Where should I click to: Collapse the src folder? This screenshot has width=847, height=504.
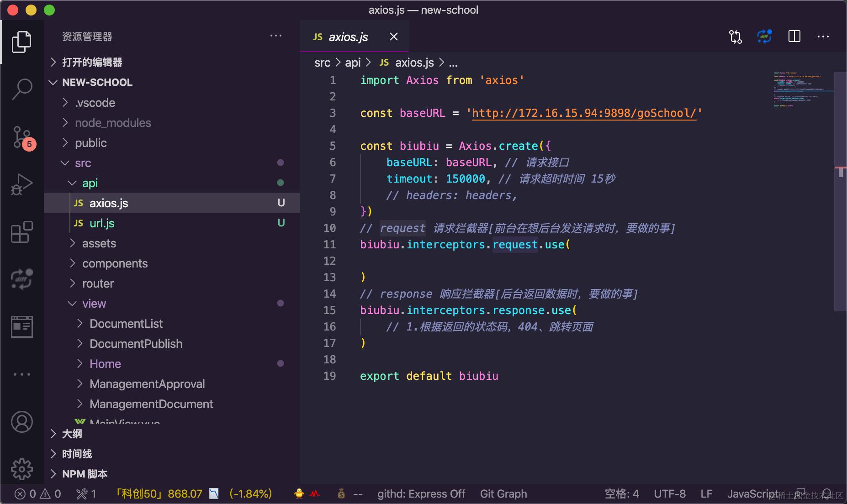(x=172, y=163)
